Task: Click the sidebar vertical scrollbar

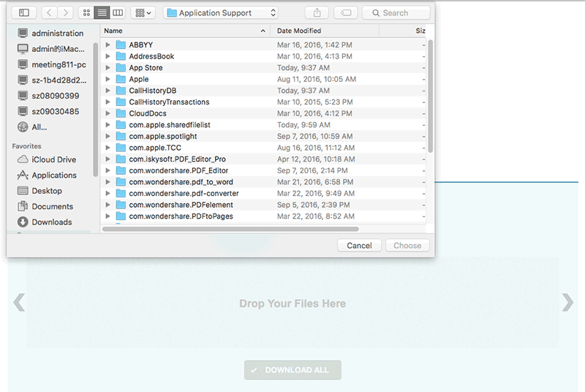Action: click(x=95, y=109)
